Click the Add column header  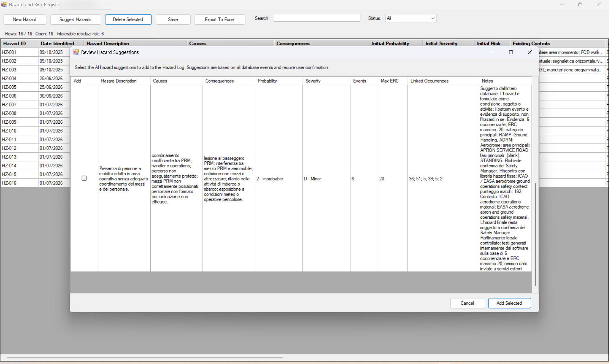(x=84, y=81)
